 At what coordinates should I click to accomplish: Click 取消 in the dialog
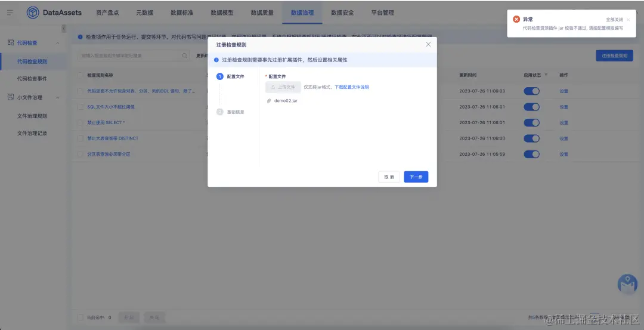pyautogui.click(x=389, y=177)
